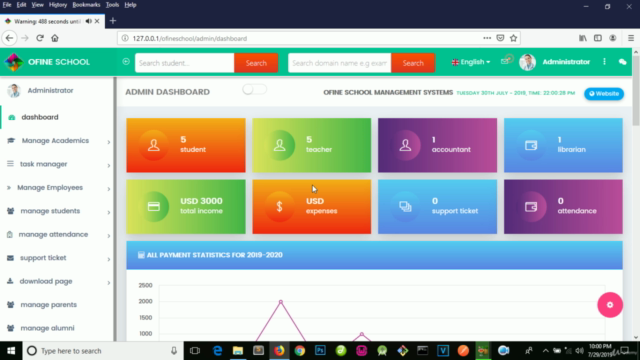
Task: Open the Windows Start button
Action: [11, 351]
